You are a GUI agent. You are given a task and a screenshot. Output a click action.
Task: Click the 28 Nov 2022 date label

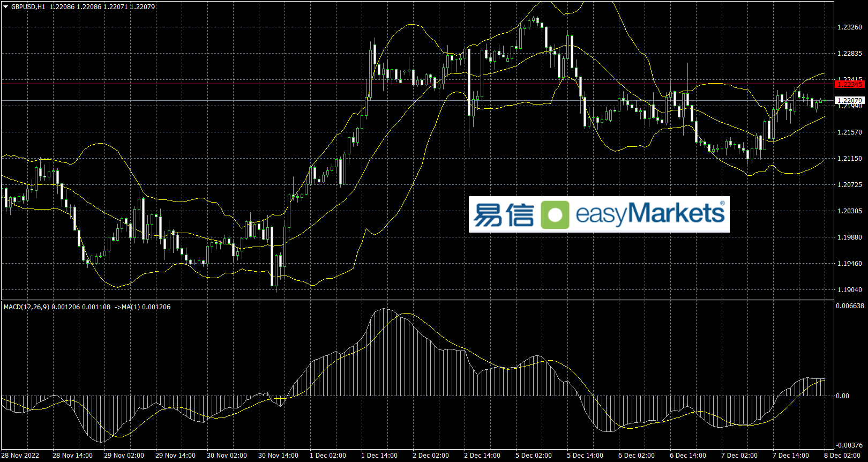(20, 456)
